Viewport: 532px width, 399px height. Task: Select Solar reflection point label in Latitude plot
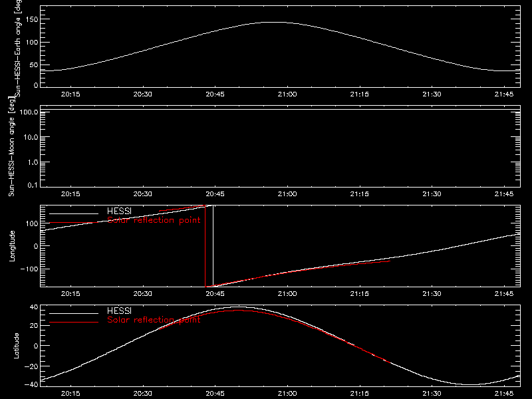pos(154,320)
